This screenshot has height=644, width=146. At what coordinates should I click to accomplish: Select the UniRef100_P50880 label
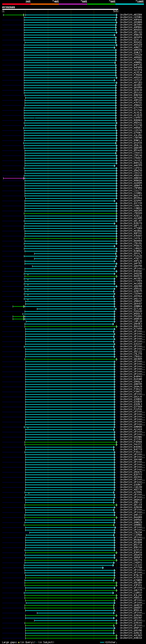click(x=131, y=316)
